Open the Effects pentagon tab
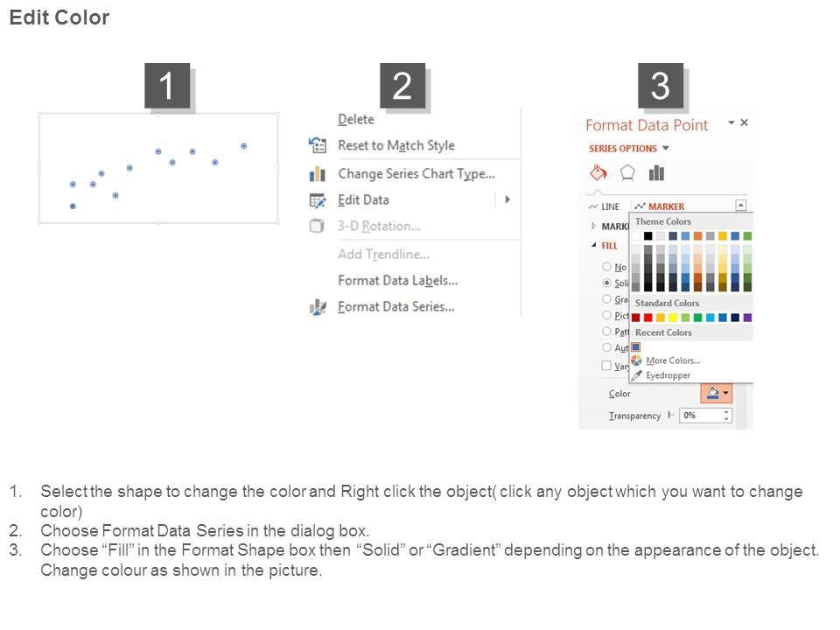Screen dimensions: 840x630 627,172
